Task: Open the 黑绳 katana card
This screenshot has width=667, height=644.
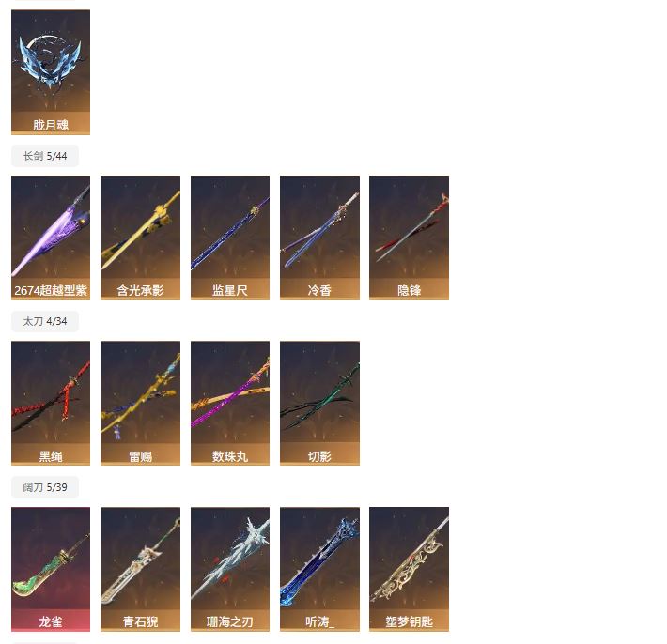Action: click(x=51, y=403)
